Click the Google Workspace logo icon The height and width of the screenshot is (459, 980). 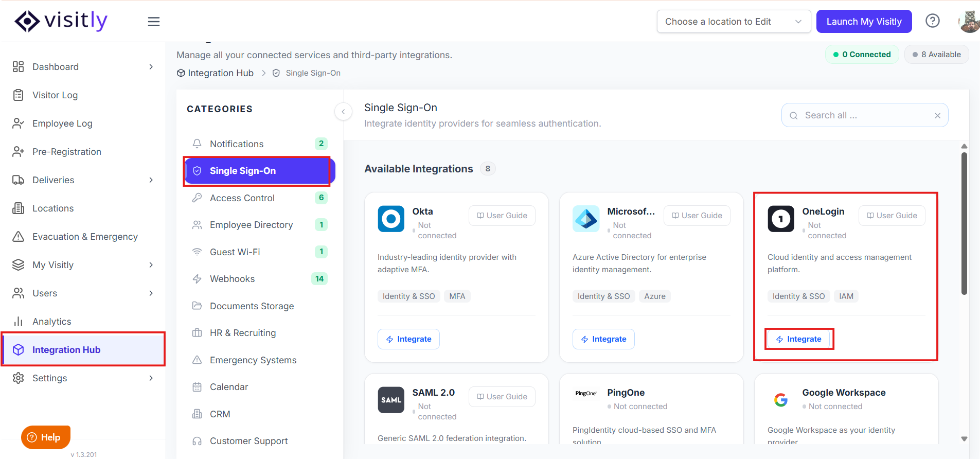tap(781, 400)
